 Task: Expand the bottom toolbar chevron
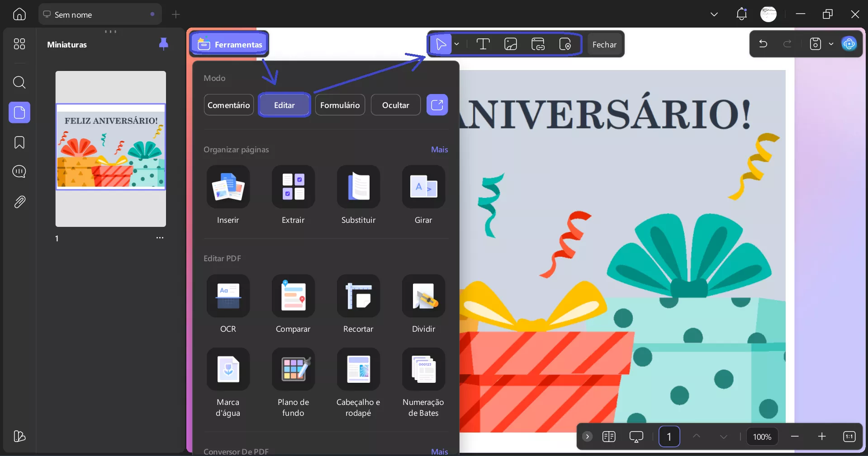pos(587,437)
